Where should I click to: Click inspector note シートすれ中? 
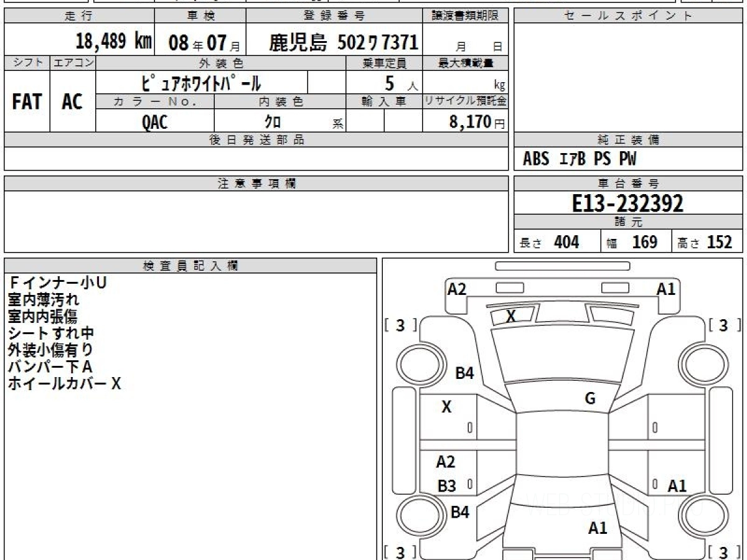coord(51,334)
